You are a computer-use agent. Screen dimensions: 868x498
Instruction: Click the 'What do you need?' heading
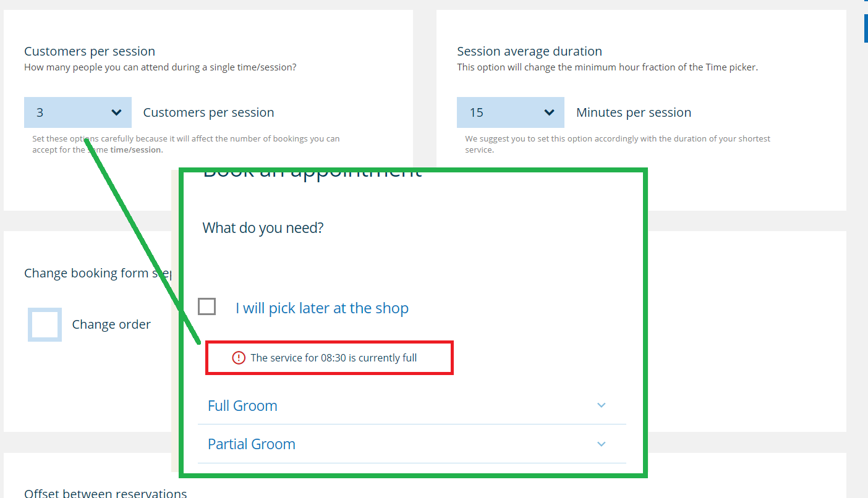point(263,228)
